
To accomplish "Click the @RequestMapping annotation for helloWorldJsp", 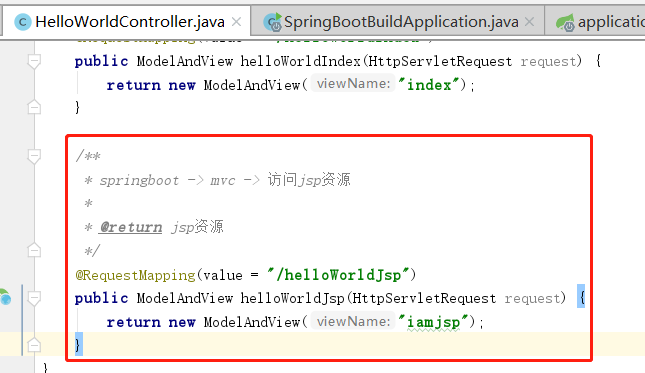I will (135, 275).
